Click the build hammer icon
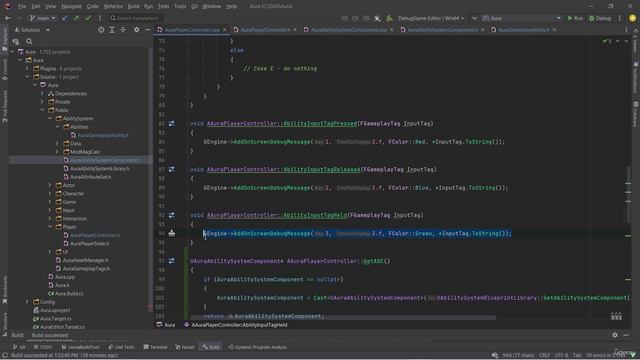This screenshot has height=360, width=640. 390,18
